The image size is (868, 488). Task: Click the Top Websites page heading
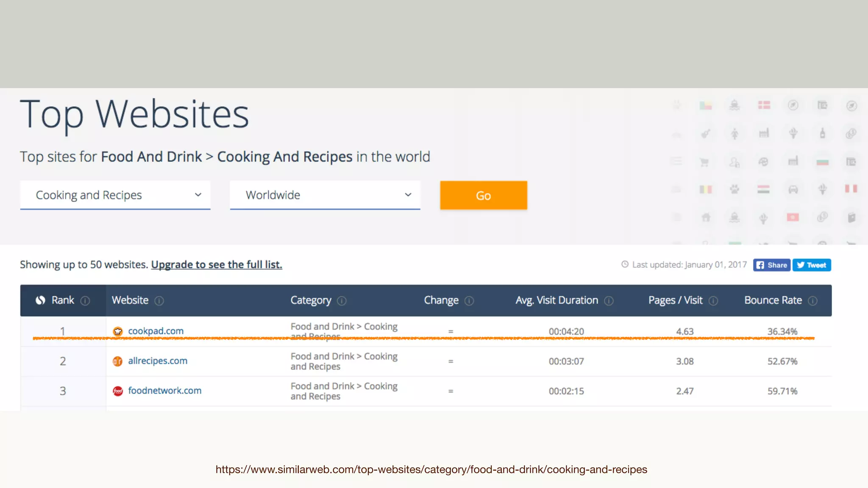pos(134,114)
